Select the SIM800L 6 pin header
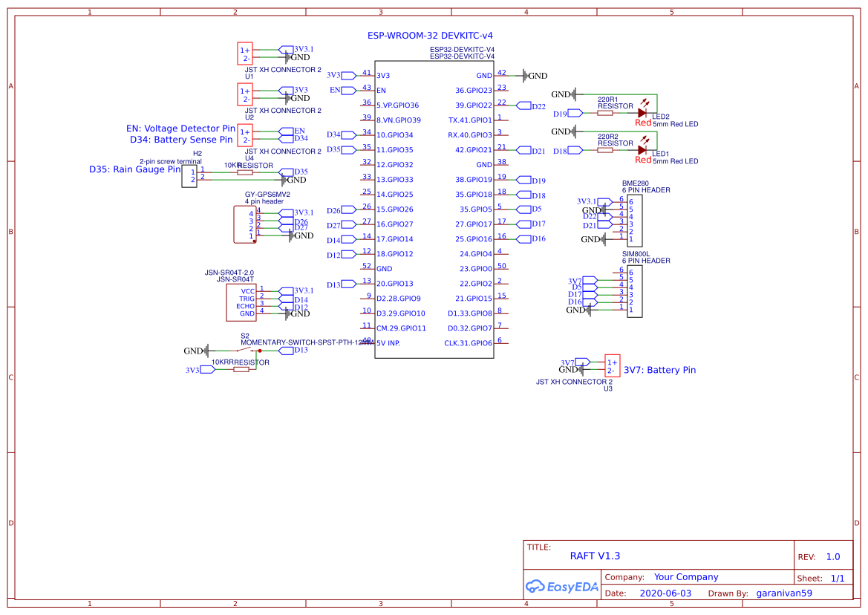This screenshot has width=868, height=615. click(x=635, y=291)
